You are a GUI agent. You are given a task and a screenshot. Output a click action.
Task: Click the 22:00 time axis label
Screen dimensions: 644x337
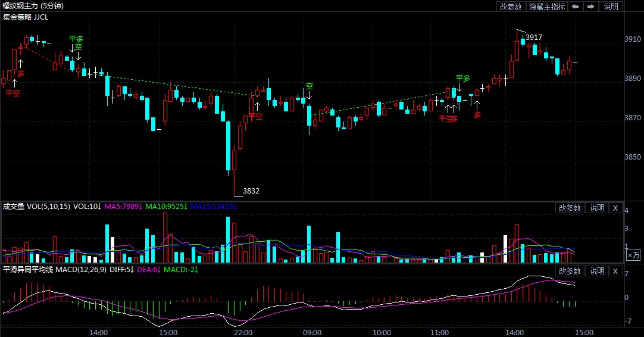(x=243, y=332)
